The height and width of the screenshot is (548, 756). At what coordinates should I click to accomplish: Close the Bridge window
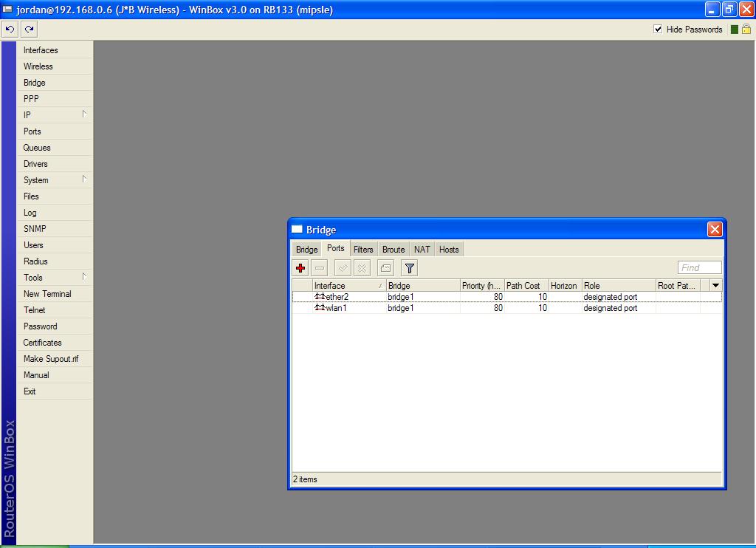[715, 229]
